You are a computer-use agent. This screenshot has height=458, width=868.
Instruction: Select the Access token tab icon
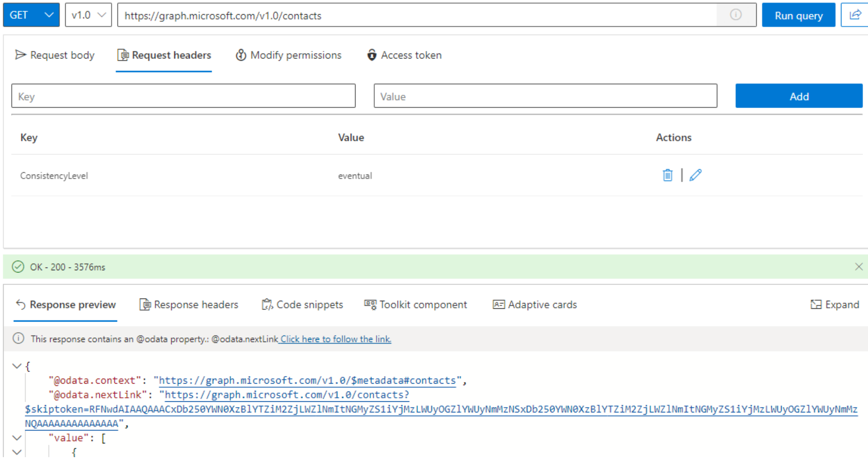tap(371, 55)
